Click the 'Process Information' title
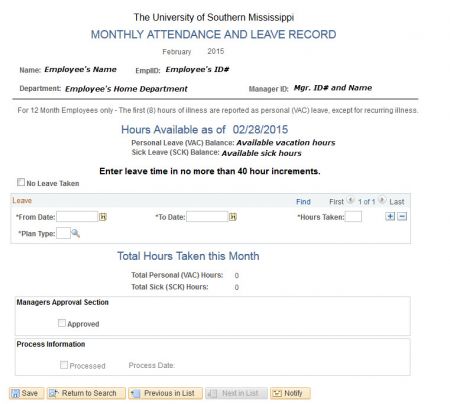 tap(51, 344)
